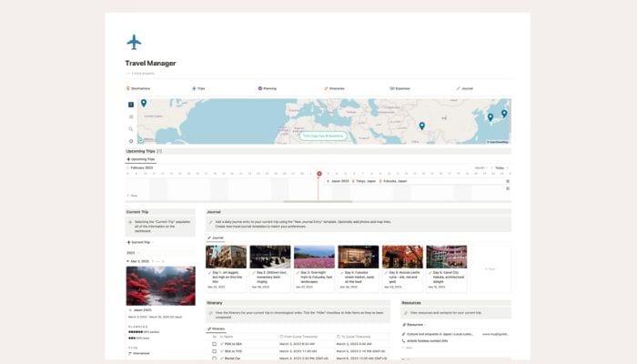637x364 pixels.
Task: Click the New button under timeline
Action: (x=132, y=196)
